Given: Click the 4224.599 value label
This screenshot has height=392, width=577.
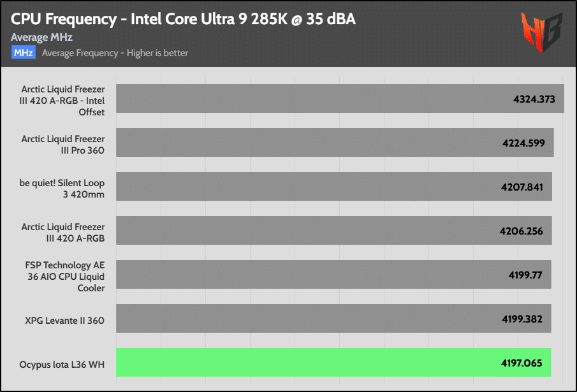Looking at the screenshot, I should click(523, 143).
